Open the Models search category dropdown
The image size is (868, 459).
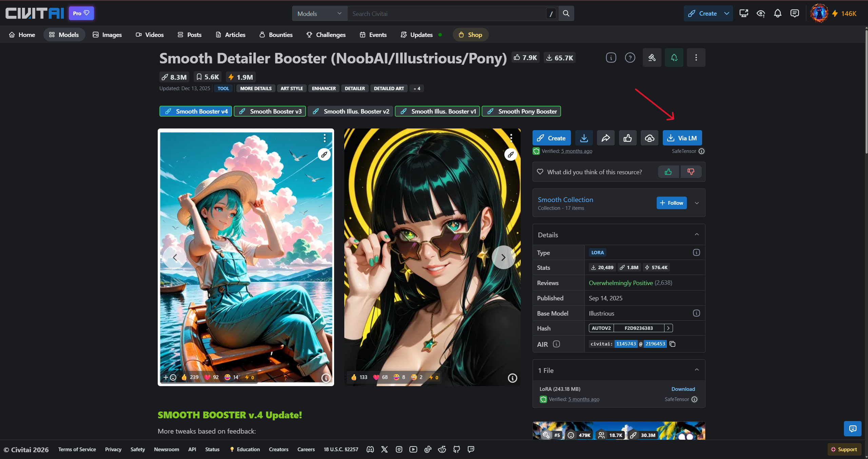tap(319, 14)
